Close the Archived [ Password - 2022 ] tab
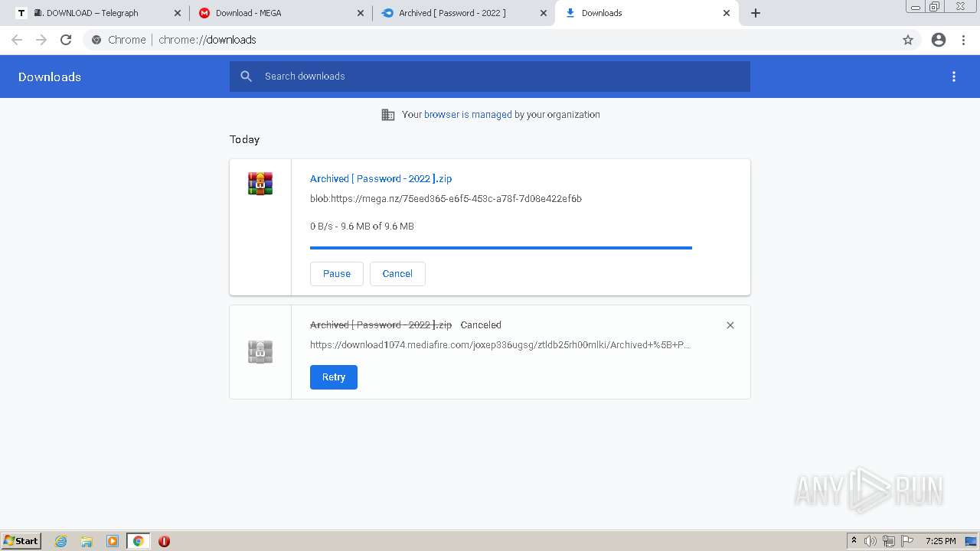The image size is (980, 551). tap(544, 13)
